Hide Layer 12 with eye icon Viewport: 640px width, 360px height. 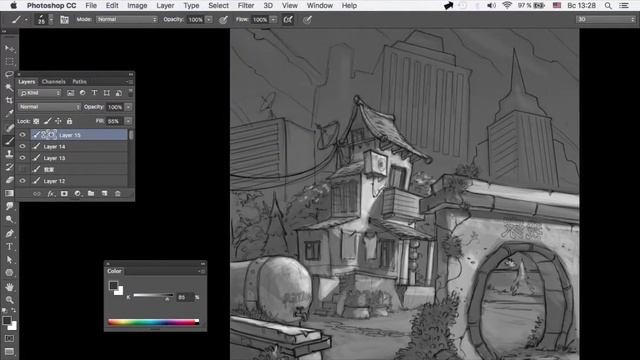22,181
